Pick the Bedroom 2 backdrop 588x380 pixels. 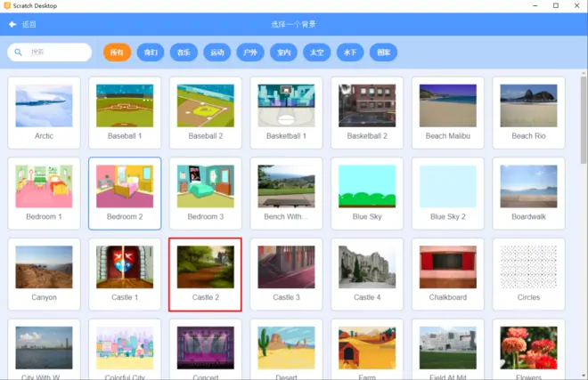pyautogui.click(x=125, y=193)
